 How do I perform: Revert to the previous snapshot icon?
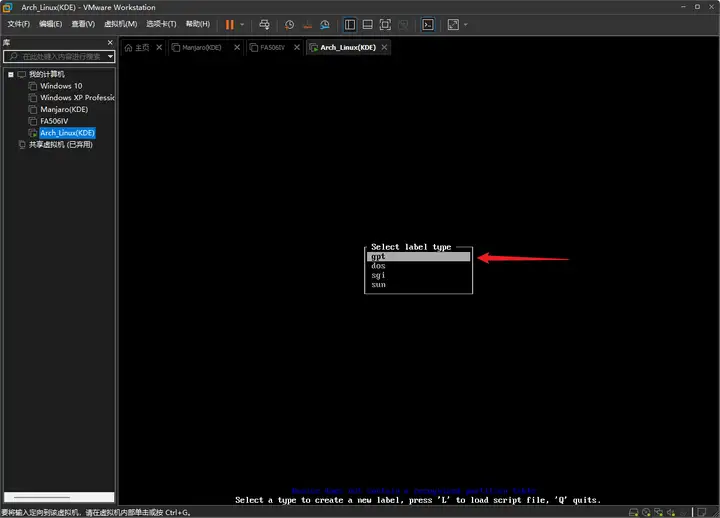coord(308,24)
